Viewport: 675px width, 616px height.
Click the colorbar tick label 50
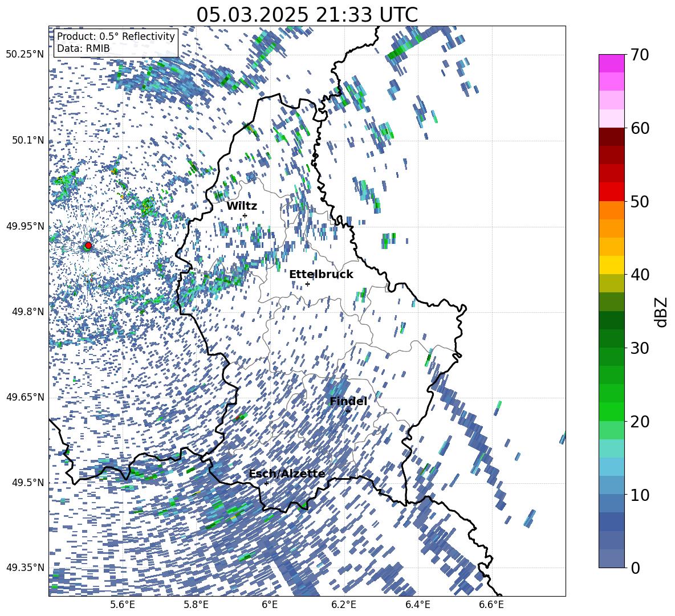(x=640, y=202)
